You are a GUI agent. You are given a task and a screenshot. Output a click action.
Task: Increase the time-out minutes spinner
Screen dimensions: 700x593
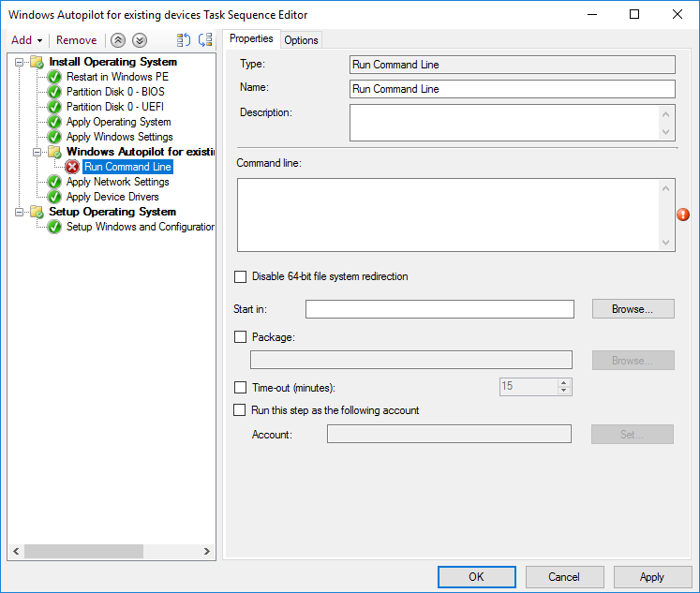click(564, 383)
